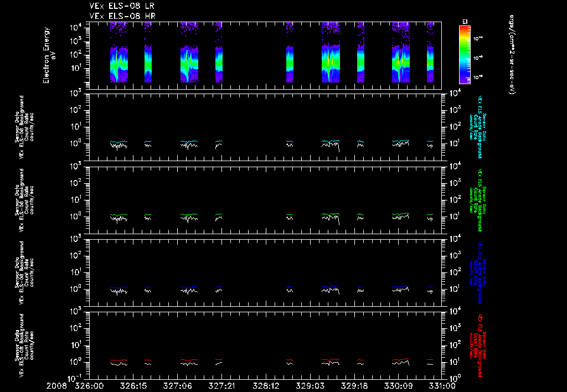The height and width of the screenshot is (392, 567).
Task: Click the 327:21 time axis tick label
Action: tap(221, 386)
